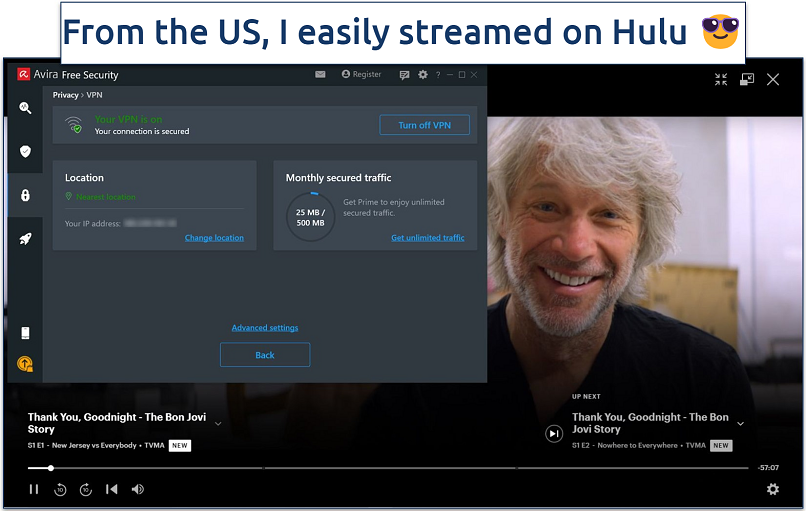The height and width of the screenshot is (511, 806).
Task: Mute the Hulu player volume
Action: [138, 489]
